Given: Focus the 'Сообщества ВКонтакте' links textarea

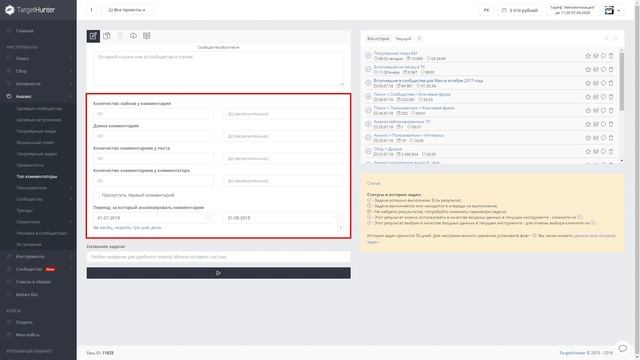Looking at the screenshot, I should (218, 68).
